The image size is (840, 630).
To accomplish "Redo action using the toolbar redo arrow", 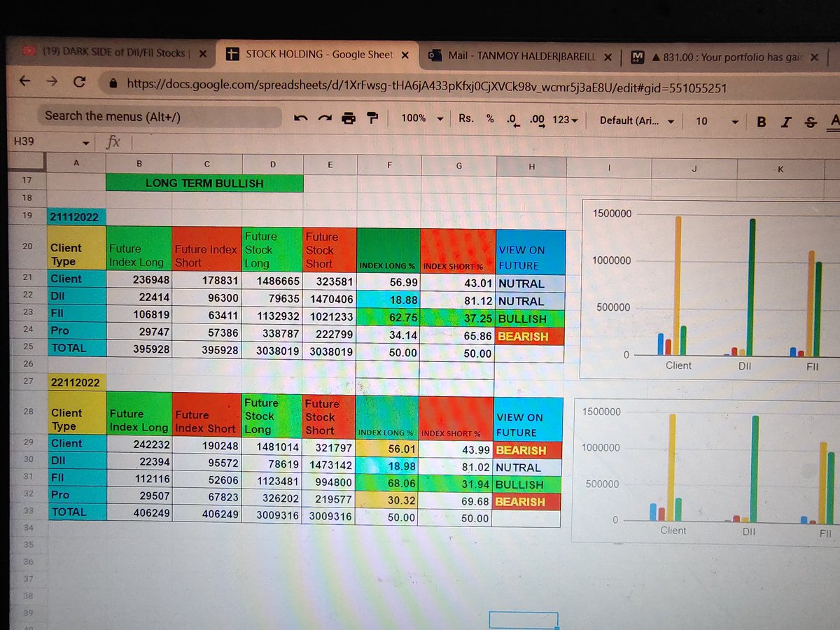I will [325, 118].
